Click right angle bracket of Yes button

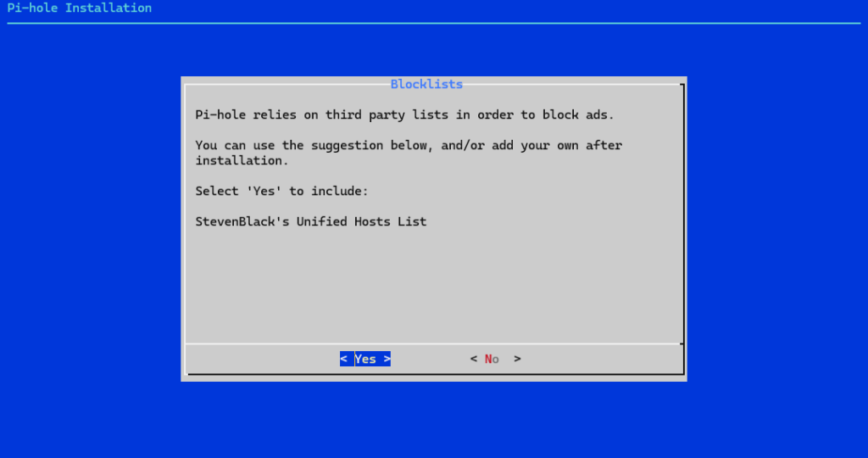click(387, 359)
